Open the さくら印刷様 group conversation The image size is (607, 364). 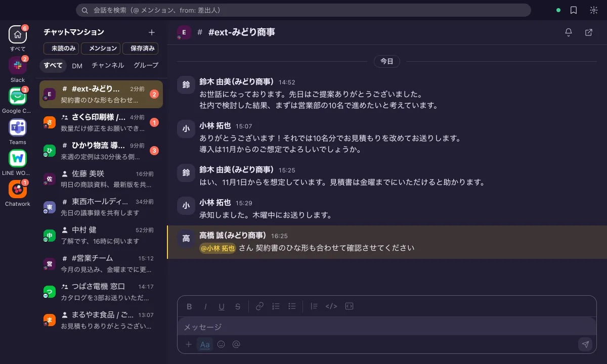point(101,122)
